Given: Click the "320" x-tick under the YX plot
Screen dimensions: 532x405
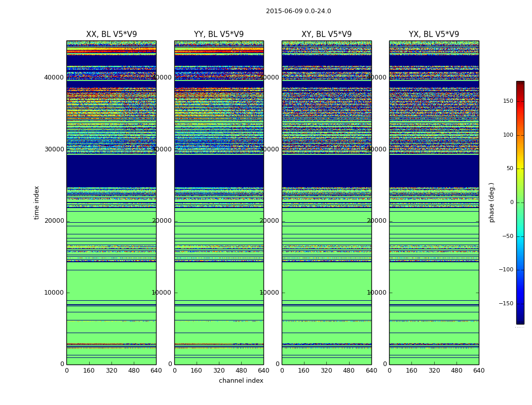Looking at the screenshot, I should (434, 371).
